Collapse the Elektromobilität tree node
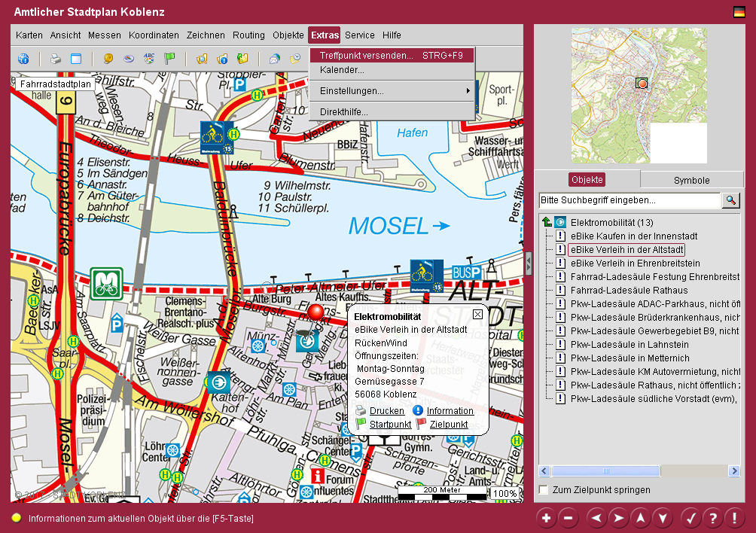Image resolution: width=756 pixels, height=533 pixels. [547, 222]
